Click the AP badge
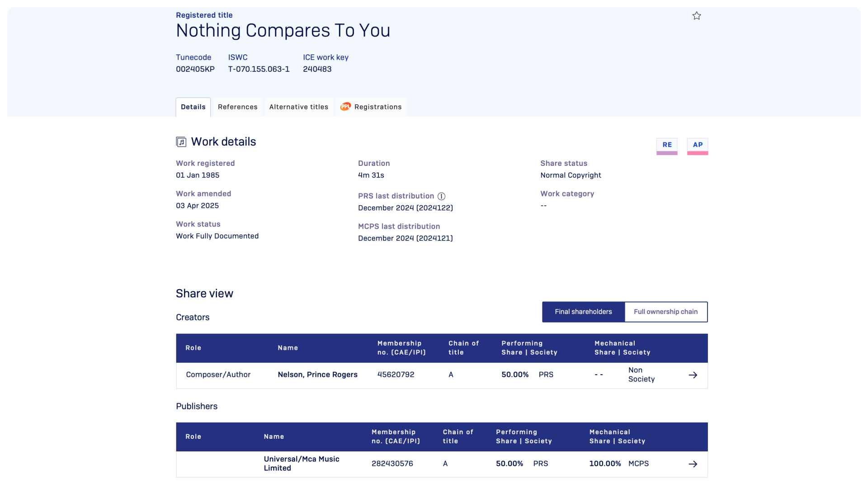The height and width of the screenshot is (488, 868). coord(698,145)
